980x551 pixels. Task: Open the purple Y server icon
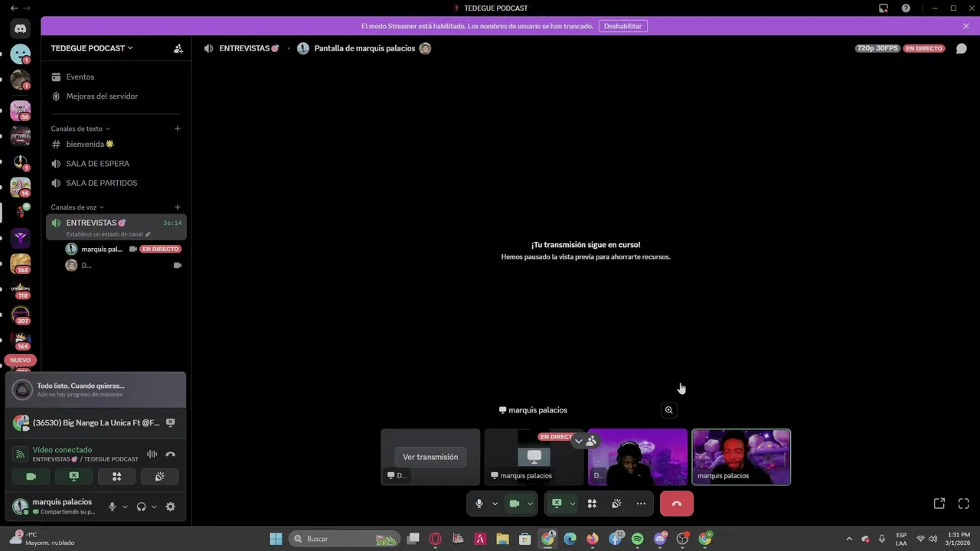coord(21,238)
